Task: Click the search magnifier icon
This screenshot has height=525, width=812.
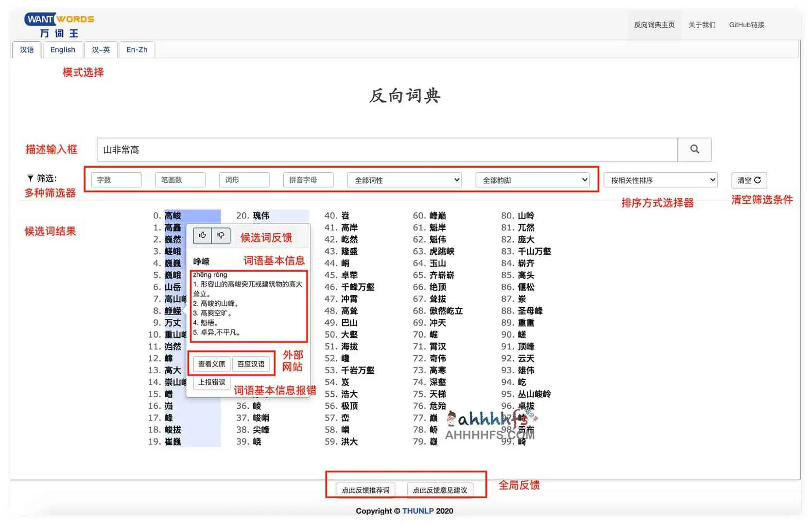Action: [694, 150]
